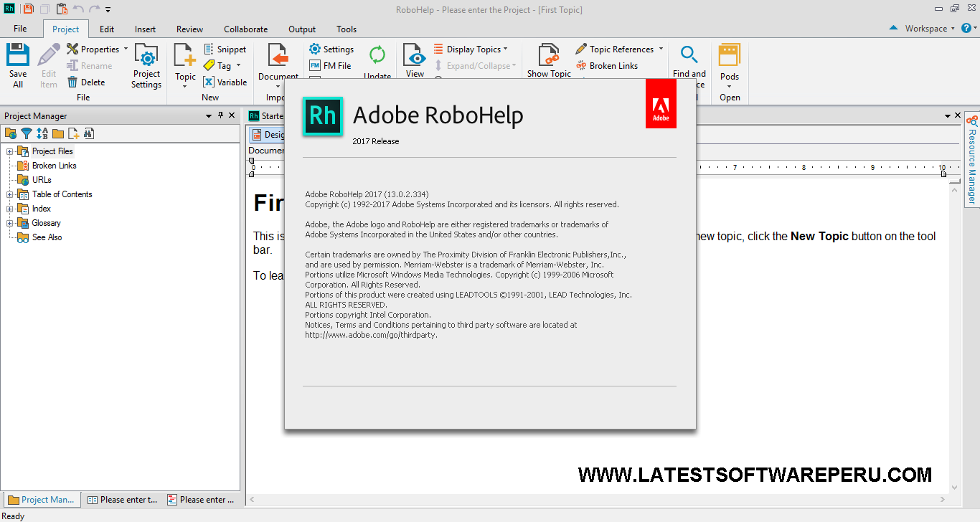Toggle the Project Manager pin
The image size is (980, 522).
[221, 115]
